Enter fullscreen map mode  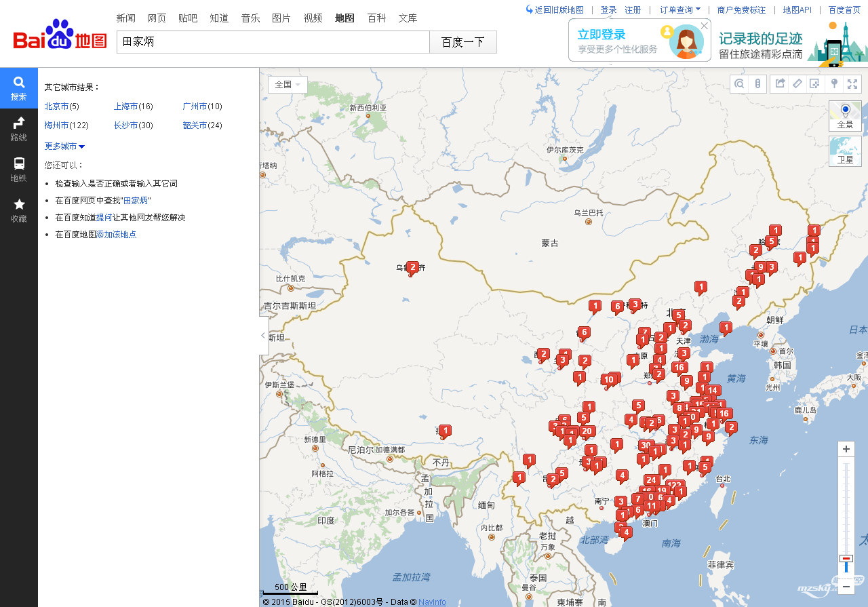pos(852,84)
